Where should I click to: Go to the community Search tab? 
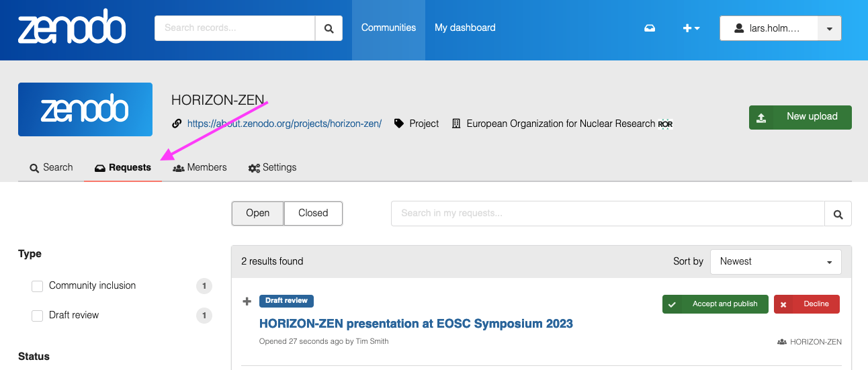click(51, 167)
